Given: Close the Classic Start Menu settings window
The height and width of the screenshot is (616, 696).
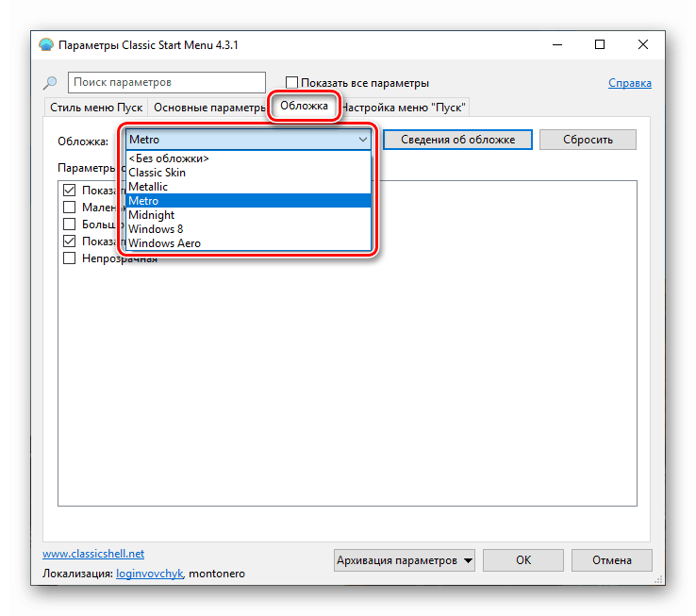Looking at the screenshot, I should (643, 45).
